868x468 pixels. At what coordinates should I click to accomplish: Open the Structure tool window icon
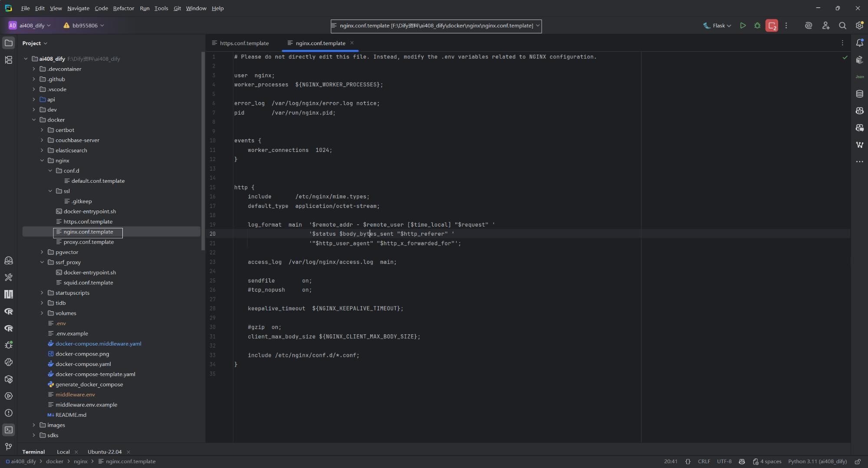pyautogui.click(x=9, y=60)
